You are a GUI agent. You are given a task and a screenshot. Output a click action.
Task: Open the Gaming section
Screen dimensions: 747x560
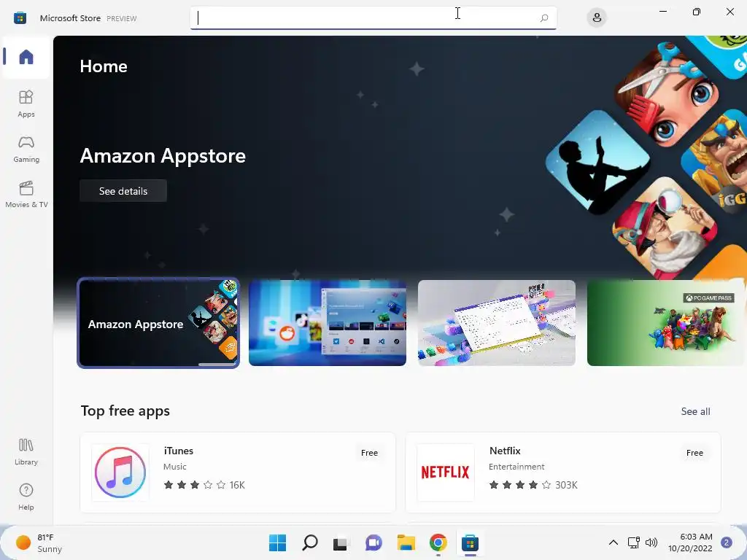point(26,149)
